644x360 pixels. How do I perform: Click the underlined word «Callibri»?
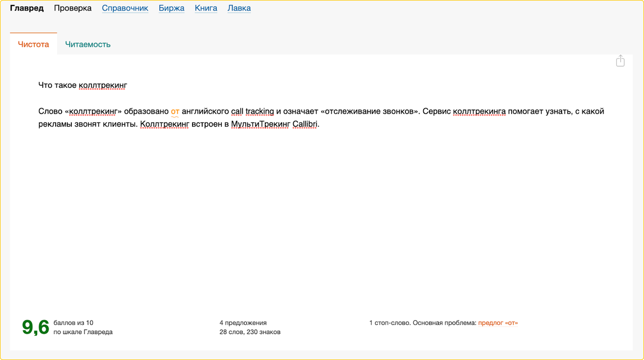pos(305,124)
